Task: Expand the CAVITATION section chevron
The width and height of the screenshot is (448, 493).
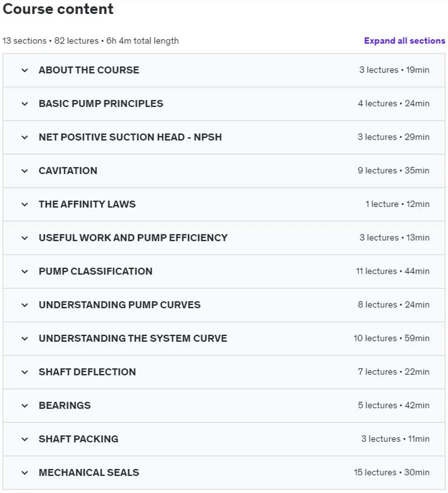Action: tap(25, 171)
